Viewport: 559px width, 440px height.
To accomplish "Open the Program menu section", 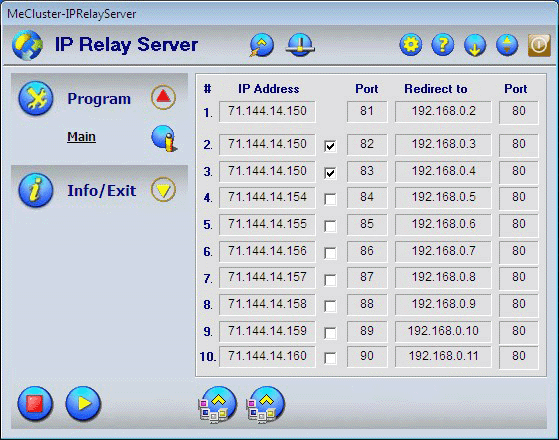I will click(x=99, y=98).
